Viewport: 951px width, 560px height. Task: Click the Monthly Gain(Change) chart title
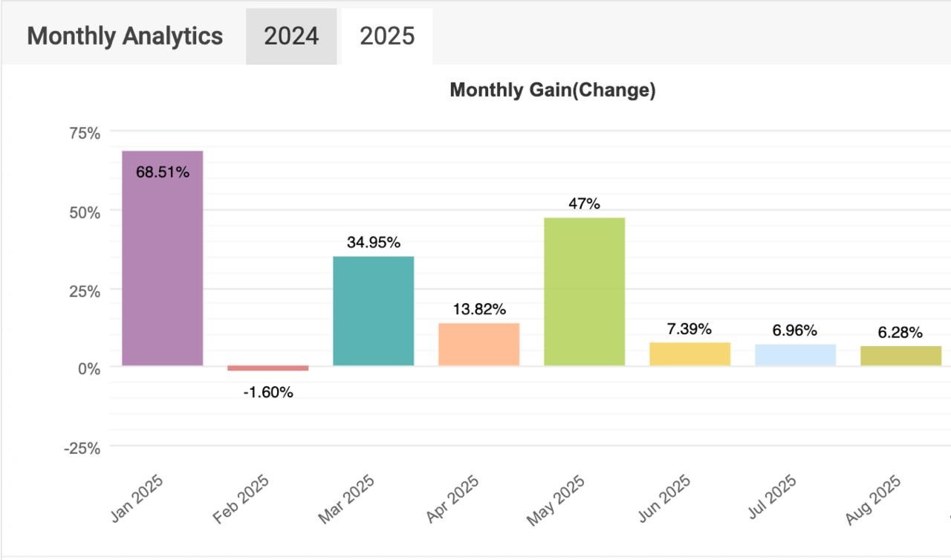tap(553, 91)
